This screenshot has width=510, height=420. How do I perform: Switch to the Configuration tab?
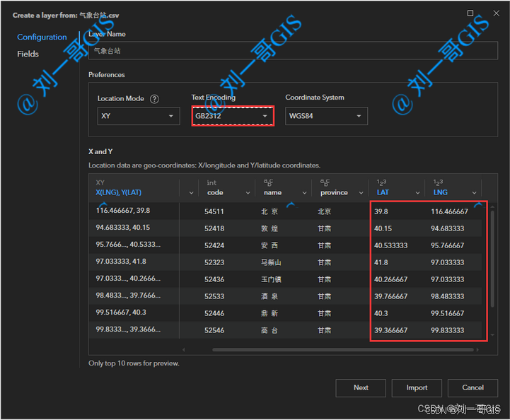pyautogui.click(x=42, y=37)
